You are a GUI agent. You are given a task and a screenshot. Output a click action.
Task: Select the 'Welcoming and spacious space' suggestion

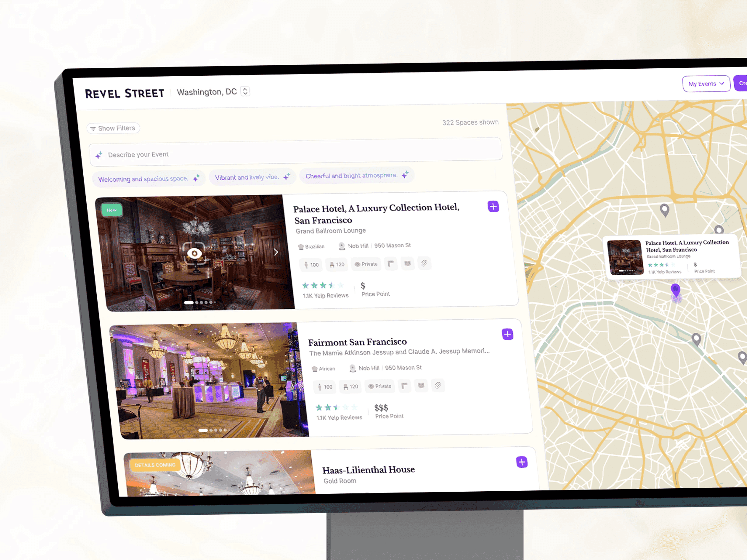pos(149,179)
